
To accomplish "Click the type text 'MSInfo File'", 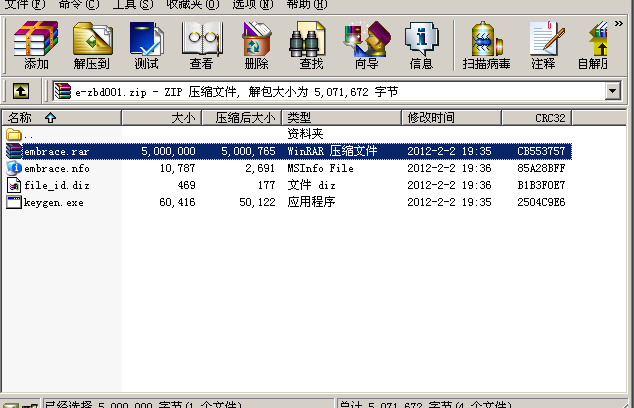I will (x=320, y=168).
